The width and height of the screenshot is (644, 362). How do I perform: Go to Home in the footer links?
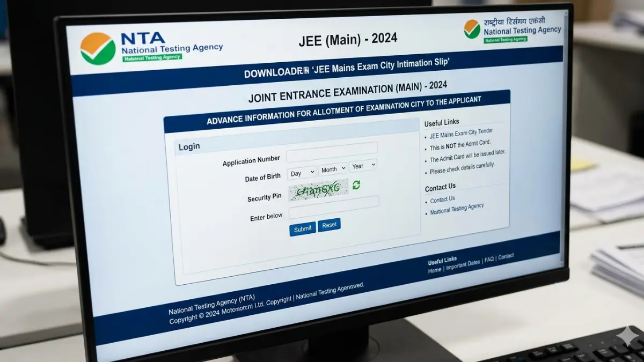click(434, 270)
